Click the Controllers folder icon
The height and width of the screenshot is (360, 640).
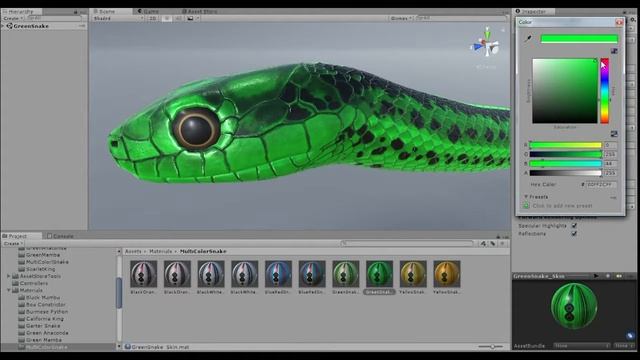(x=16, y=283)
